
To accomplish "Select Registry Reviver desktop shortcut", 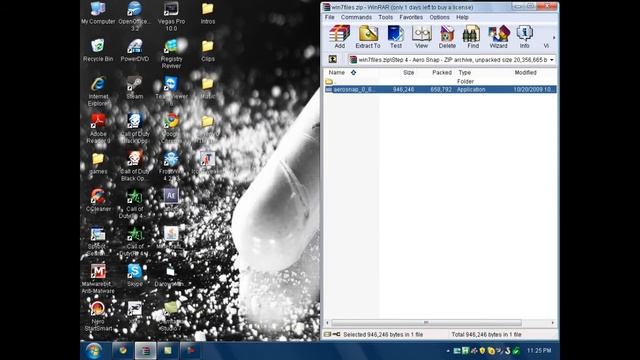I will pyautogui.click(x=171, y=54).
